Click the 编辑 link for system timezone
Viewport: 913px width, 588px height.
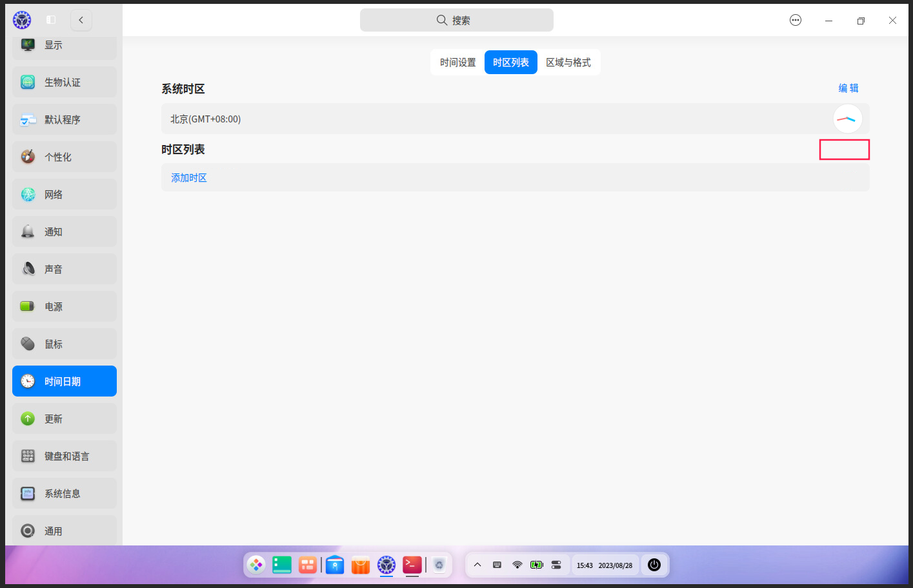coord(850,88)
